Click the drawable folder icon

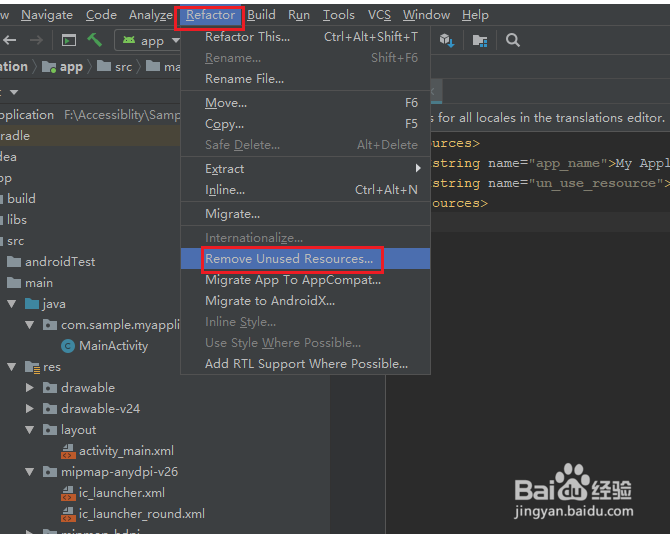click(x=50, y=387)
